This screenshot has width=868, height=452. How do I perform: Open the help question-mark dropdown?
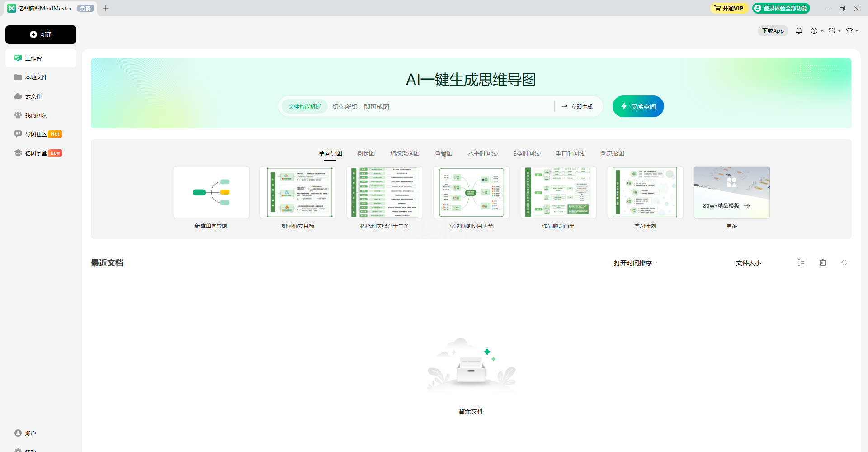(x=816, y=31)
